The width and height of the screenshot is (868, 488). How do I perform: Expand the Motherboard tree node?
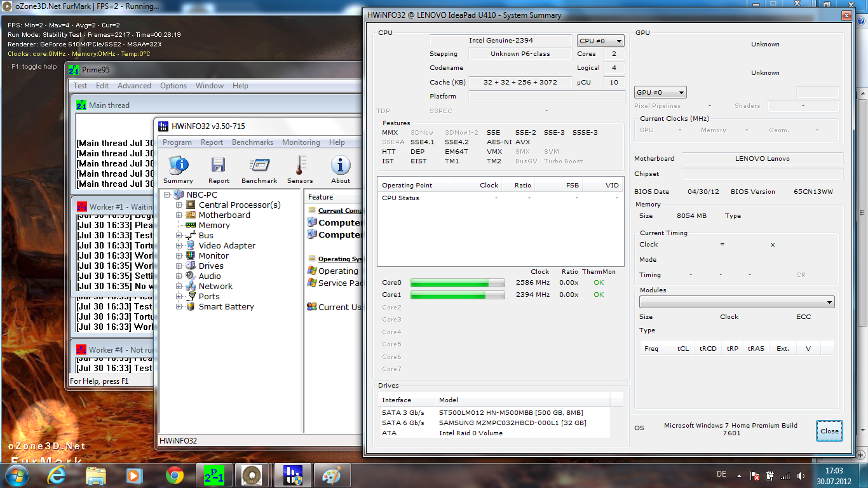pos(179,215)
